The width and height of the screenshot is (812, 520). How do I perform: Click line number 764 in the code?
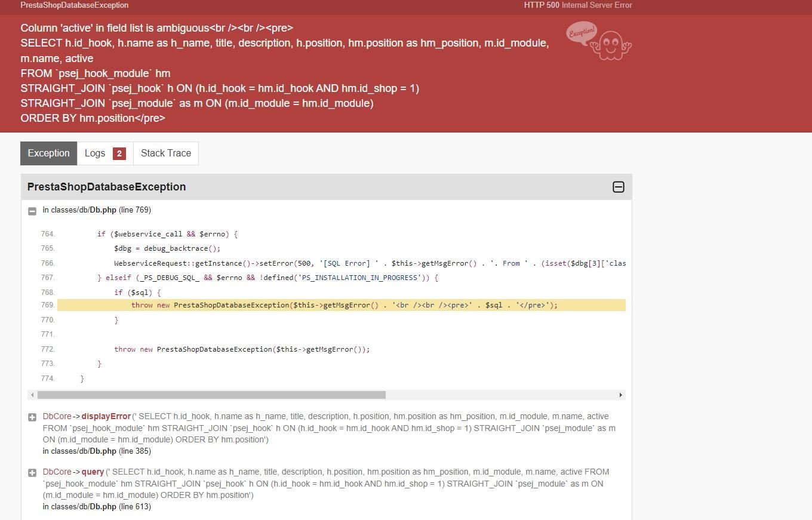[x=48, y=234]
